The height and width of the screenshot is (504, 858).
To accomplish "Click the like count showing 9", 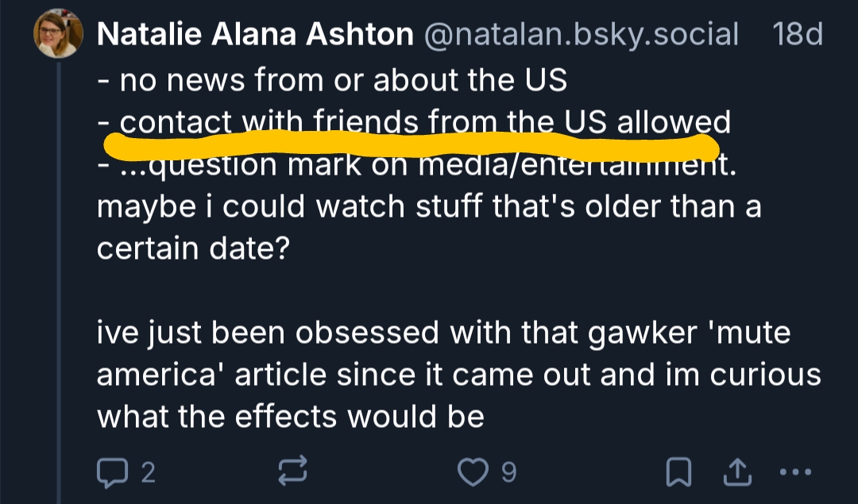I will click(508, 474).
